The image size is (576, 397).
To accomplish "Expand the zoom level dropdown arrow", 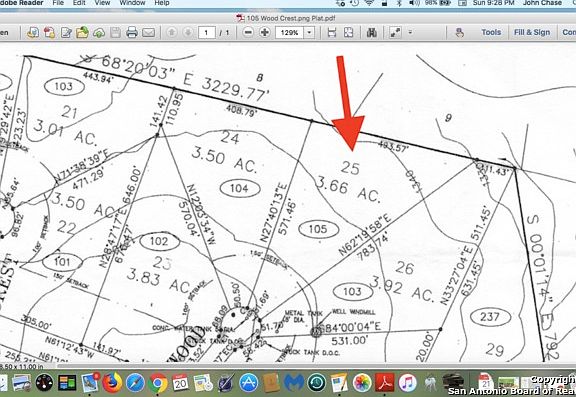I will click(x=309, y=33).
